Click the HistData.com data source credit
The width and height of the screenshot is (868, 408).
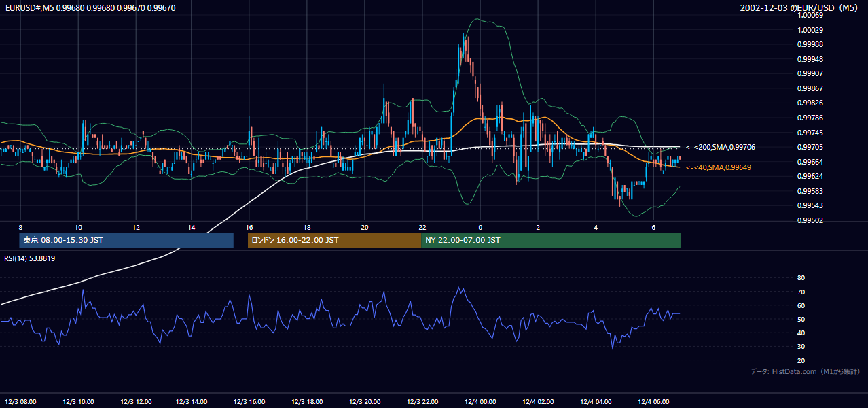pyautogui.click(x=806, y=371)
